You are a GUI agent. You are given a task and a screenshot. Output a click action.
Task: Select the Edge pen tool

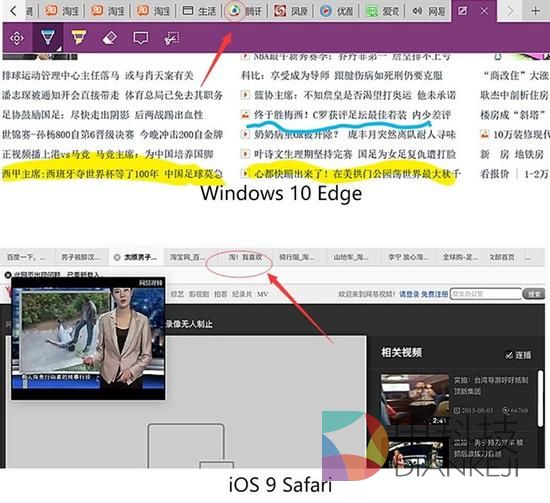coord(48,38)
